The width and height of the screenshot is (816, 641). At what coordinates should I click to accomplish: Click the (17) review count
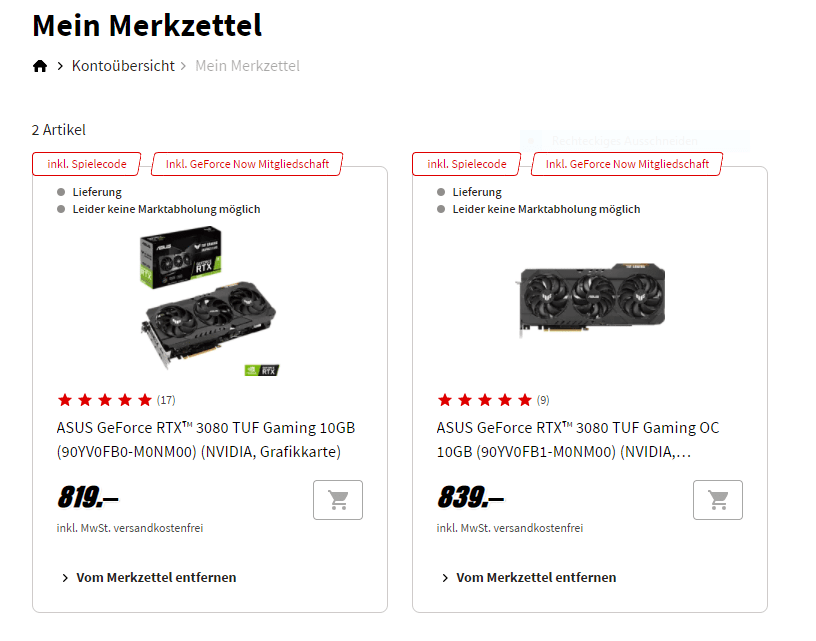166,400
